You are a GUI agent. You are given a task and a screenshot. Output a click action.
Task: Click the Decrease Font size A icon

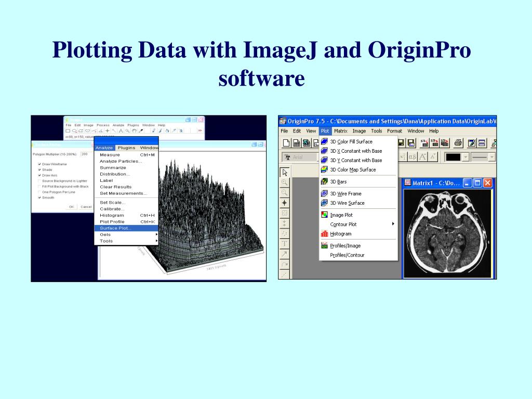[x=433, y=157]
